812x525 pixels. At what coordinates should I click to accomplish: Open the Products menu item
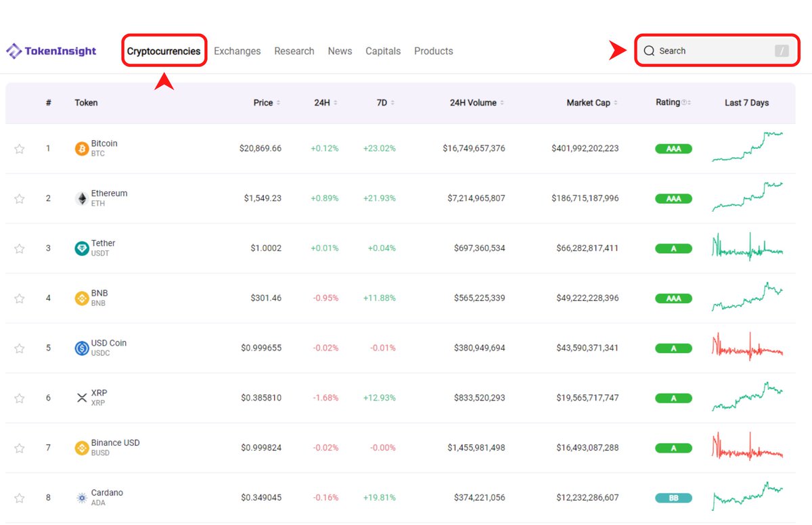433,51
